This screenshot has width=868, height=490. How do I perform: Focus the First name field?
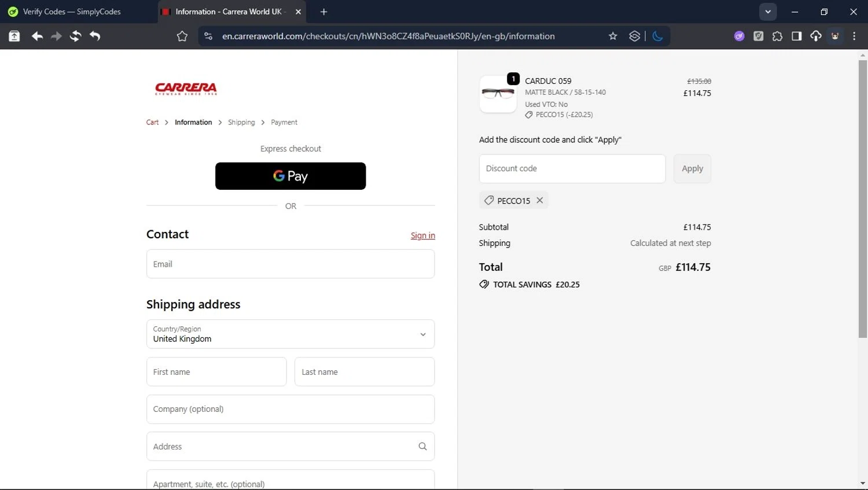(x=216, y=371)
